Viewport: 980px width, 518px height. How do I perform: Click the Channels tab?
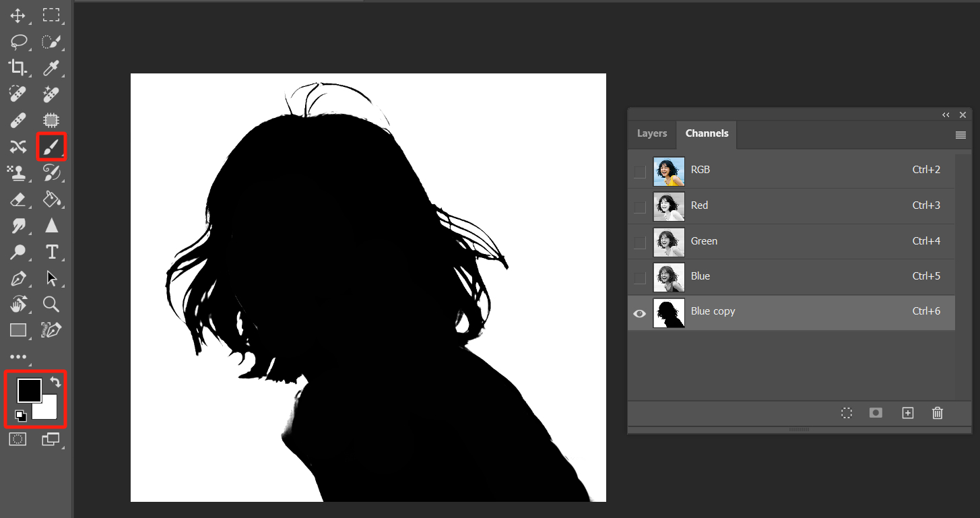coord(707,133)
